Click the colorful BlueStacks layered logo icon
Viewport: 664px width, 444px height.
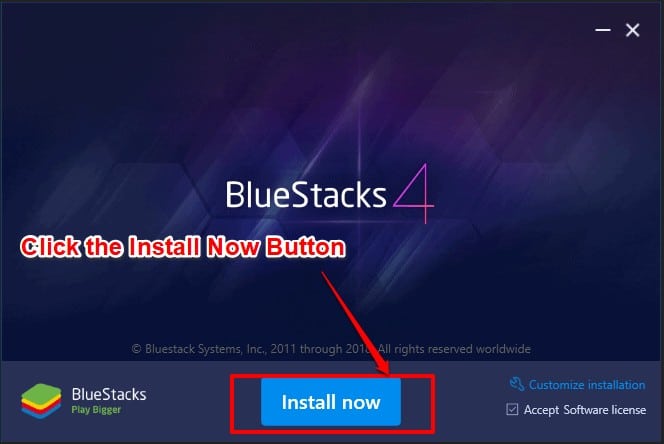point(41,401)
